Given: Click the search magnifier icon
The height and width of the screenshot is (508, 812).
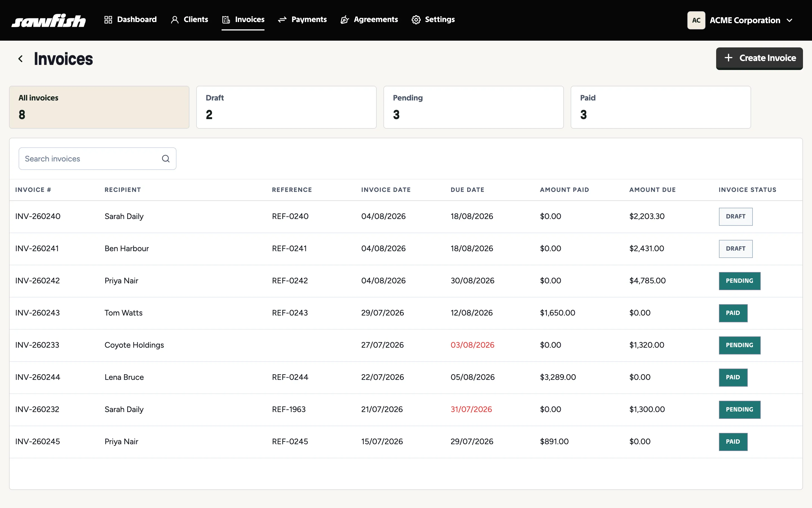Looking at the screenshot, I should (166, 159).
